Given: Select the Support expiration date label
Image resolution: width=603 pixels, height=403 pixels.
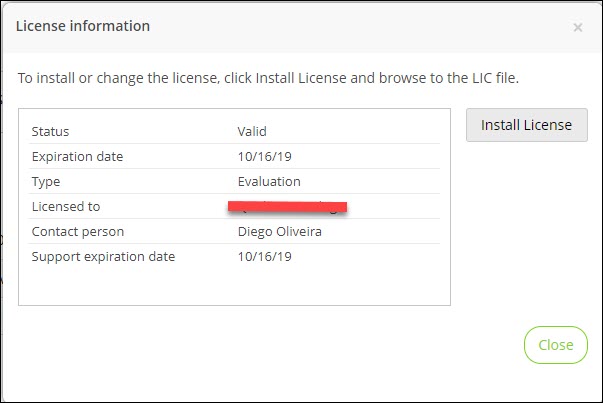Looking at the screenshot, I should point(103,256).
